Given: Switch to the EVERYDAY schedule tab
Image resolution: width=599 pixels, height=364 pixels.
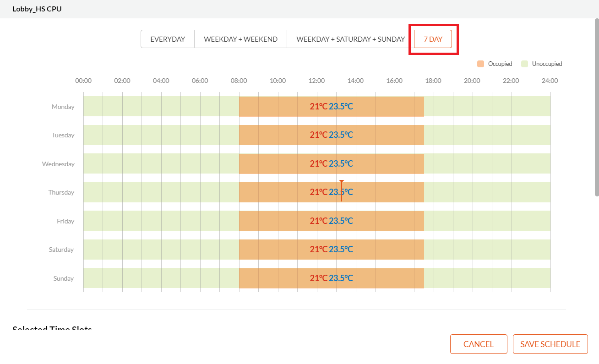Looking at the screenshot, I should [168, 39].
